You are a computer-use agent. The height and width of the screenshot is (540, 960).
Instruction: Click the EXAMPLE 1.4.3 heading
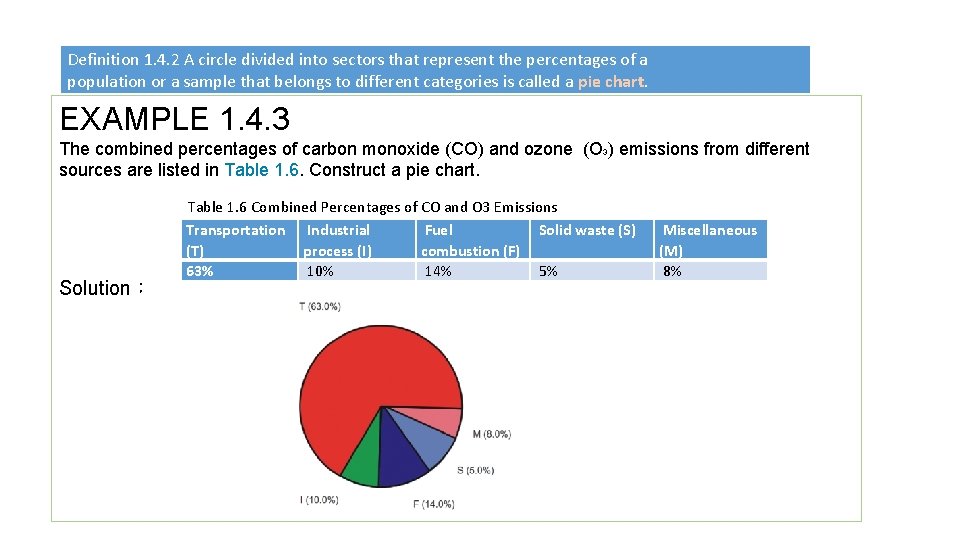point(174,119)
